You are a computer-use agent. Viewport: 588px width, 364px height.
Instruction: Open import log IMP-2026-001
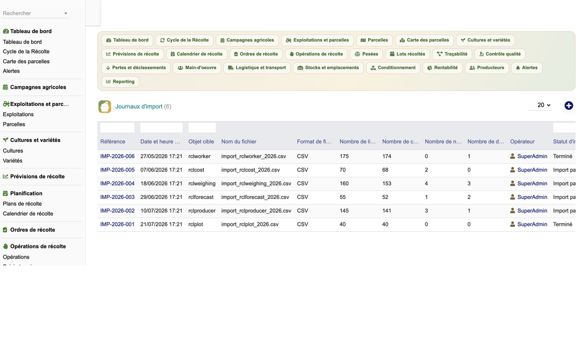[x=118, y=224]
